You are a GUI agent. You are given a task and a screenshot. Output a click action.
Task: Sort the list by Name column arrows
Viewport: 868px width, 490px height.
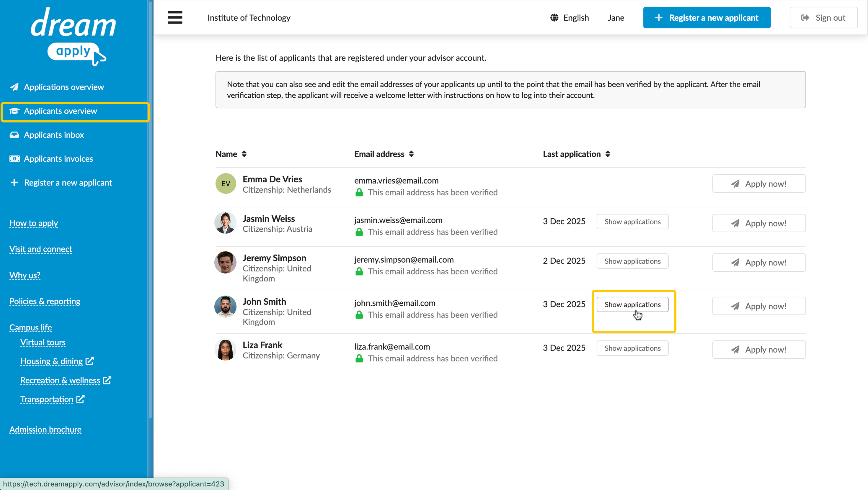coord(244,154)
